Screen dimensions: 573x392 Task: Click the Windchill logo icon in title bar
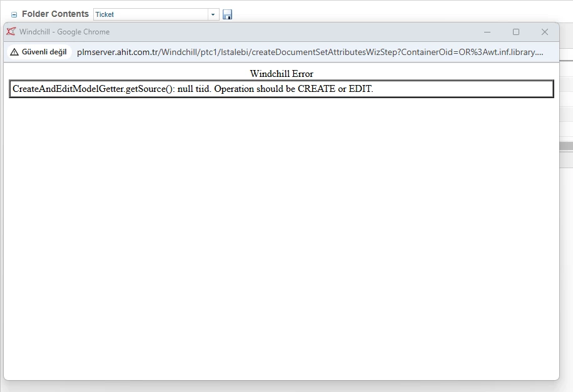tap(11, 32)
